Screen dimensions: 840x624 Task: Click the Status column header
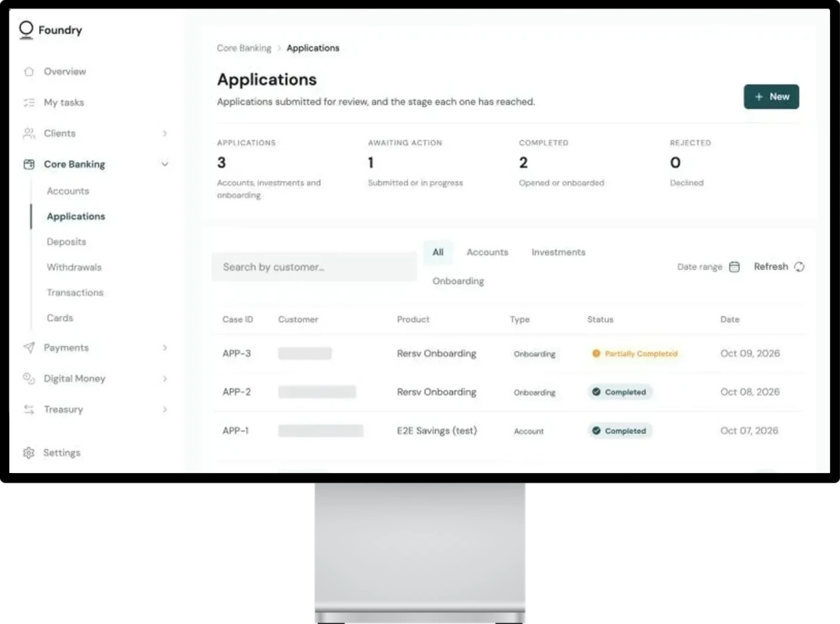(x=600, y=320)
